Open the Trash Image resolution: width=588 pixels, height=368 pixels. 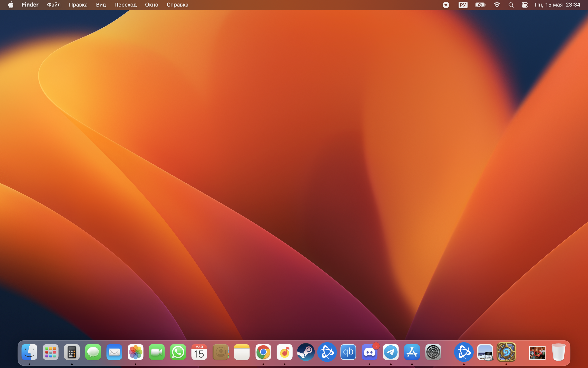559,352
